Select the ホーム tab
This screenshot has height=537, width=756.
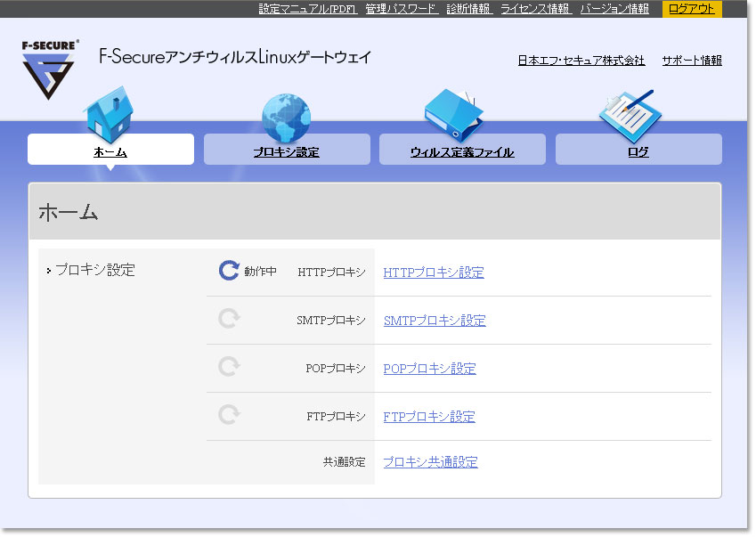click(110, 150)
